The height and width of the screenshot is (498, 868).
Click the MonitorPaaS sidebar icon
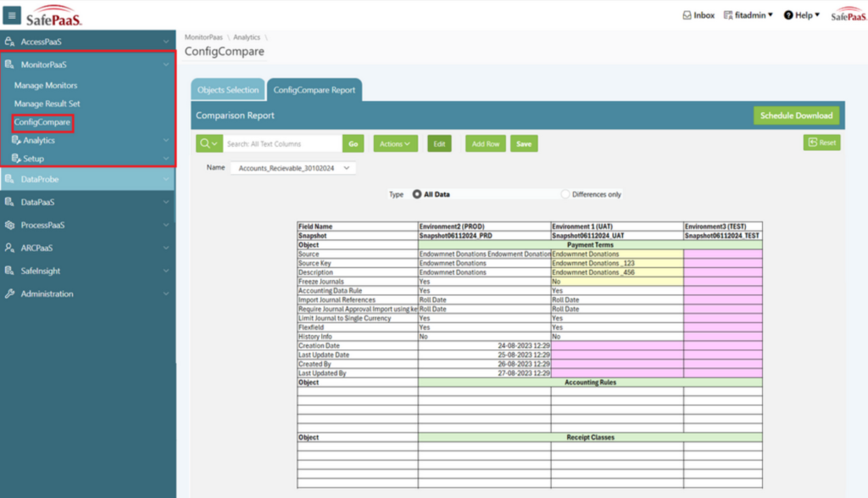click(9, 64)
